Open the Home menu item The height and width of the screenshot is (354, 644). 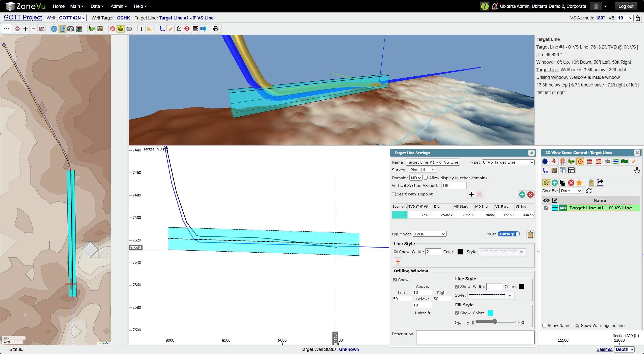pos(59,6)
